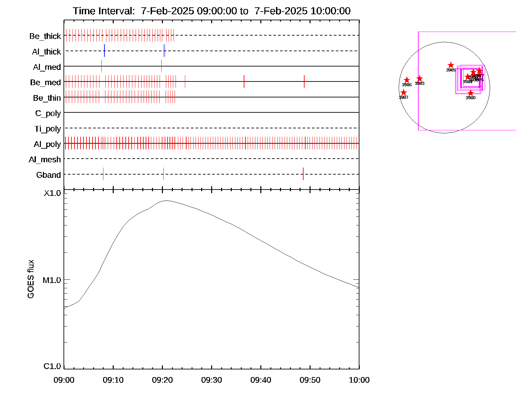
Task: Click the star marker above label 3981
Action: click(x=467, y=77)
